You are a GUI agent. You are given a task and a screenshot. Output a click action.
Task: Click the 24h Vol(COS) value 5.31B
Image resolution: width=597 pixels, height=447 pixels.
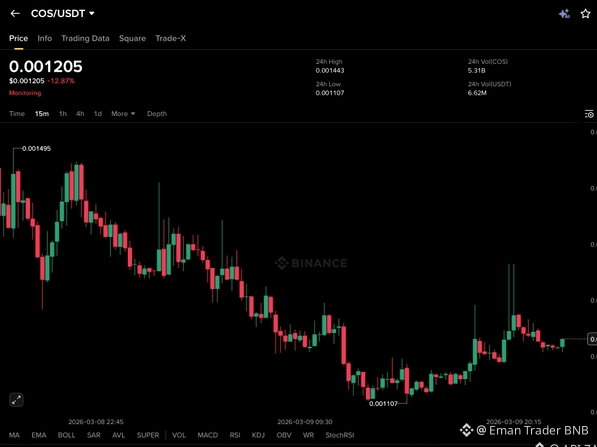tap(476, 70)
